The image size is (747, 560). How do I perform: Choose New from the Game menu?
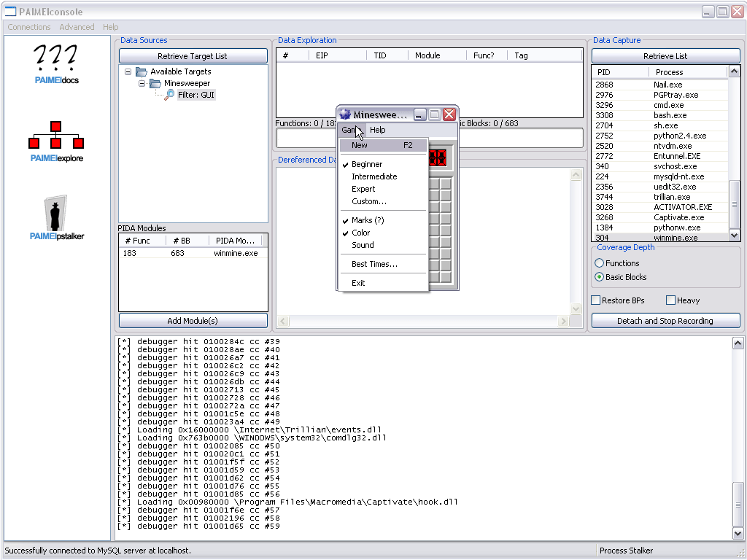[384, 145]
